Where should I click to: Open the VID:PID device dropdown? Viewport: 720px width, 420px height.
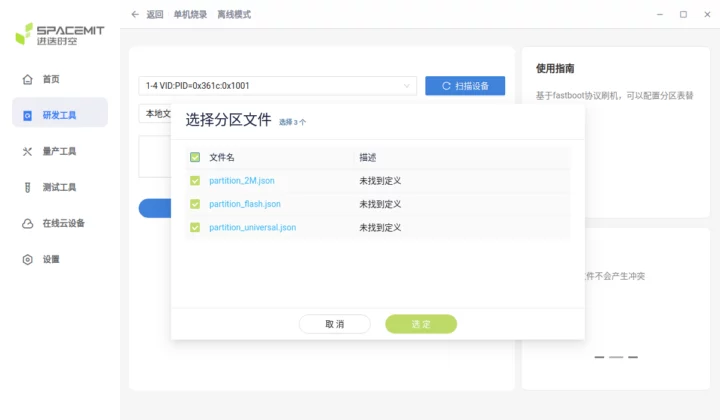pos(278,86)
